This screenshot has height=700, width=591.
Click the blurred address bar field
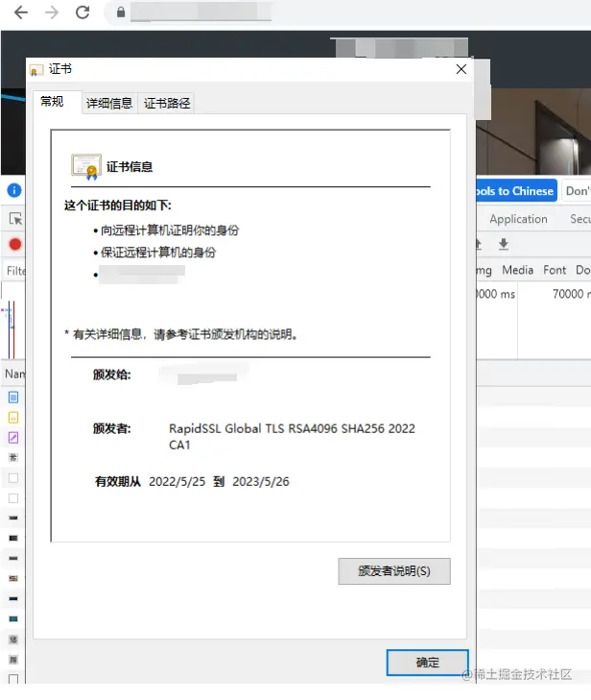point(201,12)
